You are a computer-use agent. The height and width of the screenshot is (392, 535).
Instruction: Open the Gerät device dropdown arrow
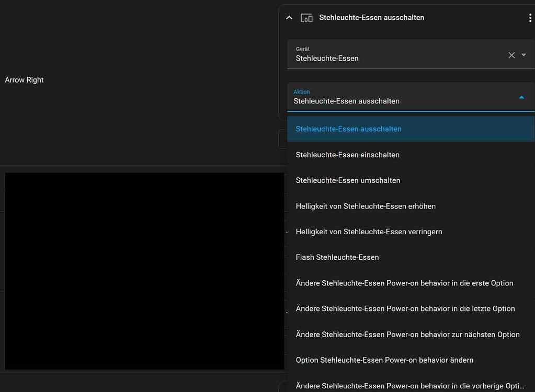pos(523,55)
